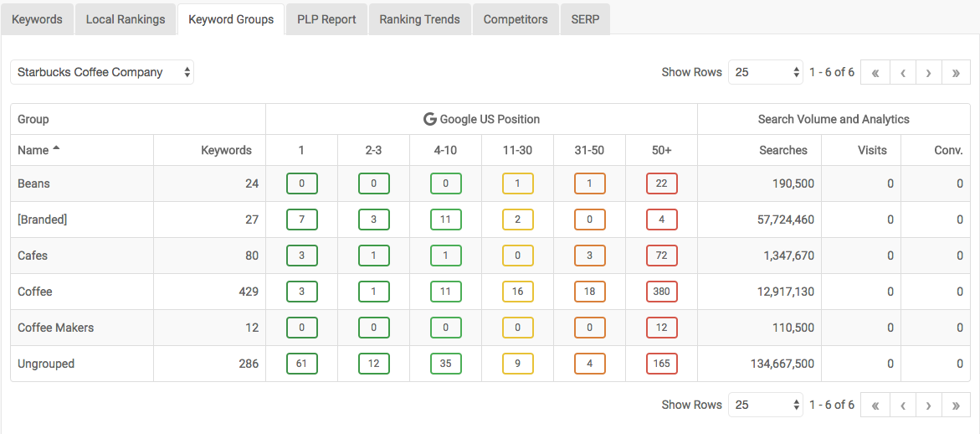Image resolution: width=980 pixels, height=434 pixels.
Task: Click green badge 61 in Ungrouped row
Action: coord(302,364)
